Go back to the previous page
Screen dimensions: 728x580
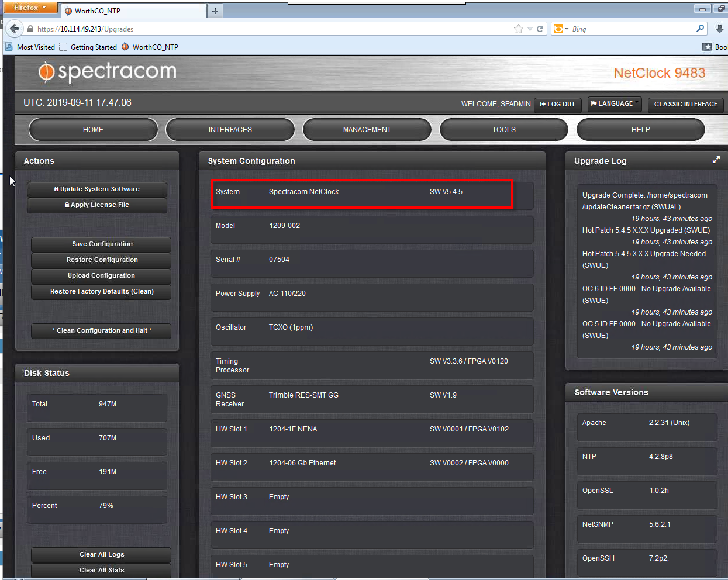tap(14, 29)
